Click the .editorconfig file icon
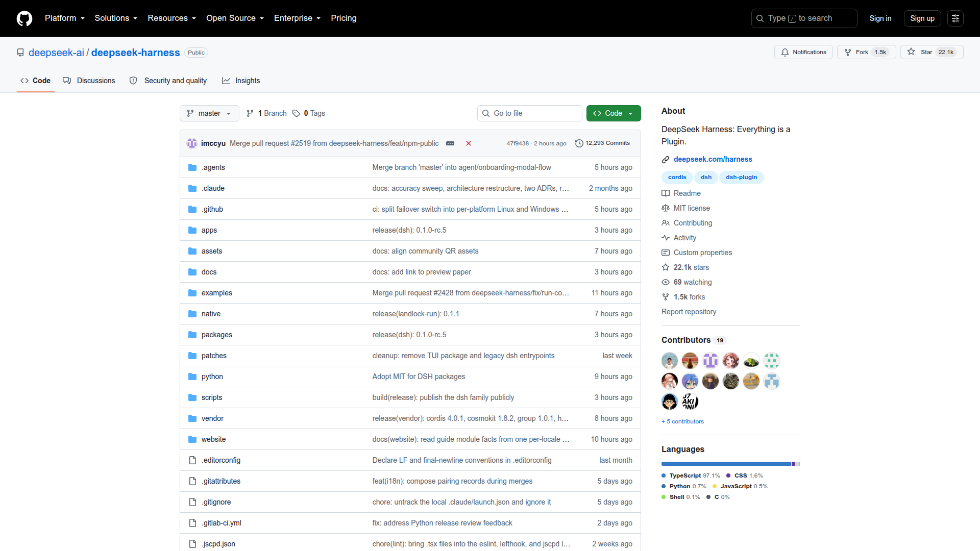The width and height of the screenshot is (980, 551). pos(192,460)
